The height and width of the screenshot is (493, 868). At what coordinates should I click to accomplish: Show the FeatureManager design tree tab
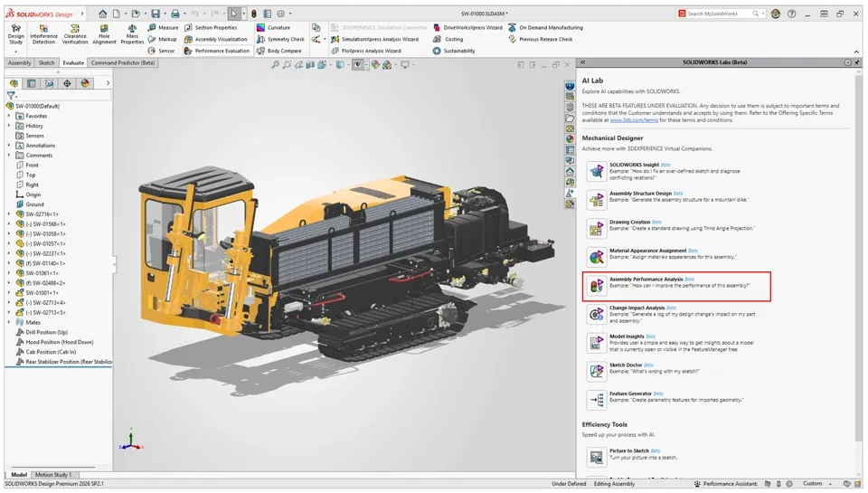click(14, 83)
